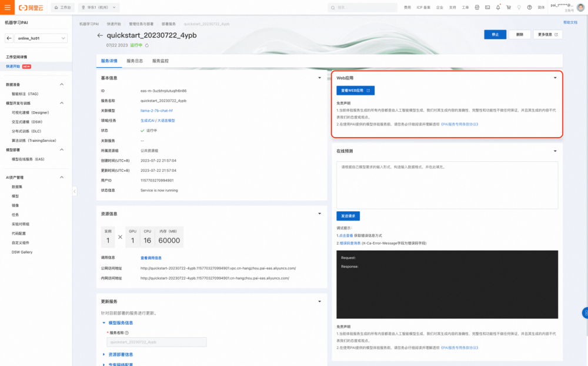Open the 生成式AI domain link

pos(147,121)
